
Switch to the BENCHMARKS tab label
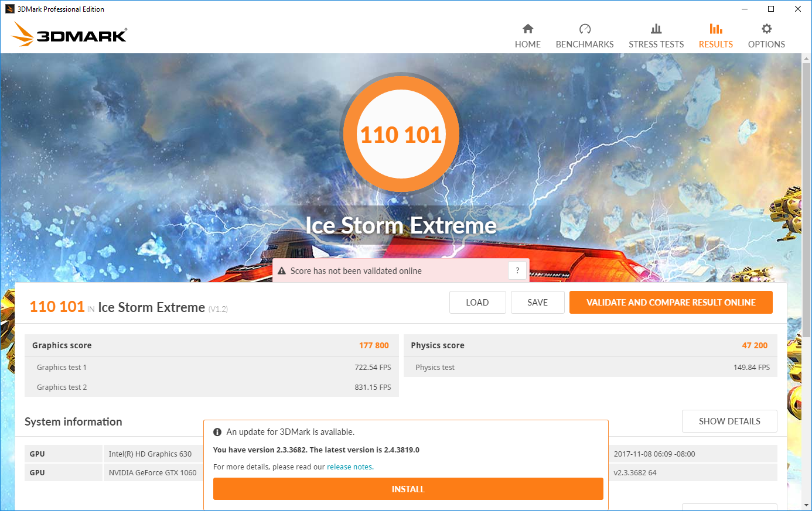tap(585, 44)
